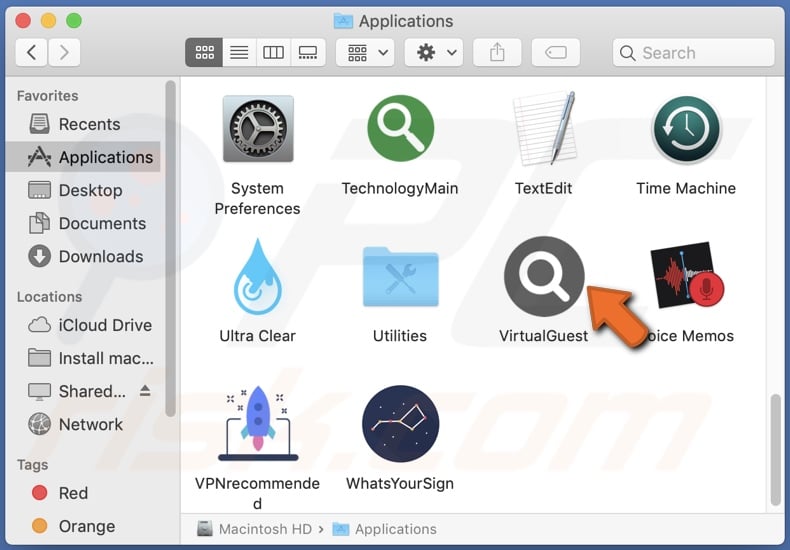Switch to icon view
The image size is (790, 550).
(x=204, y=52)
